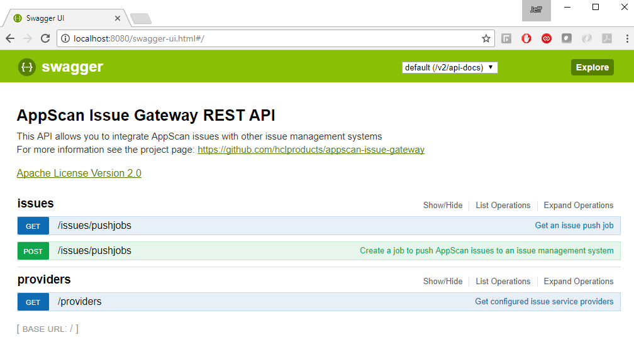This screenshot has height=364, width=634.
Task: Click the faded light gray extension icon
Action: 587,38
